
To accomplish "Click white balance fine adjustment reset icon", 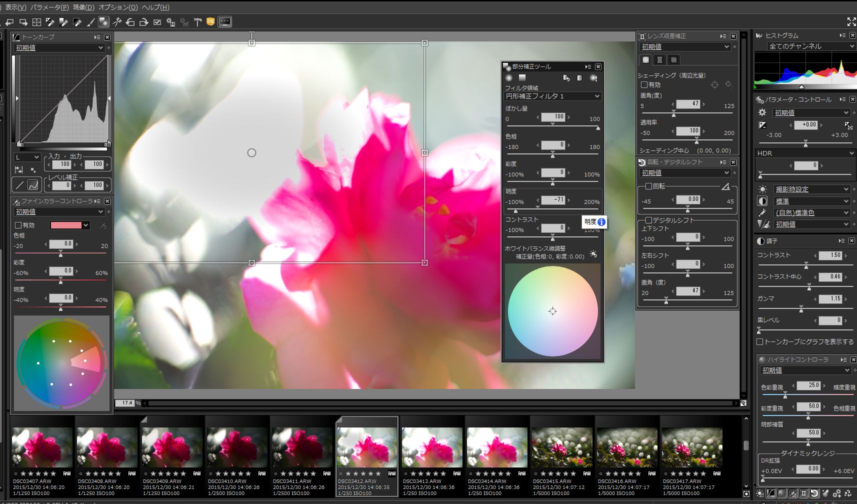I will pyautogui.click(x=593, y=254).
